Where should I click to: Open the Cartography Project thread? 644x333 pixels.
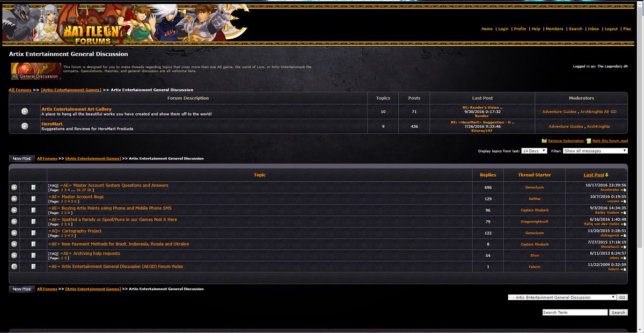pos(75,230)
